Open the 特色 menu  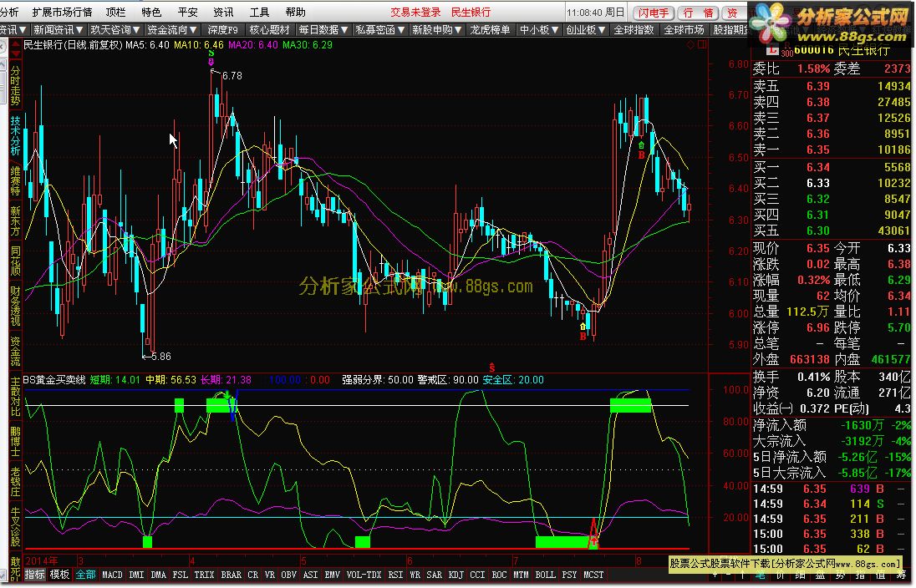pyautogui.click(x=151, y=13)
